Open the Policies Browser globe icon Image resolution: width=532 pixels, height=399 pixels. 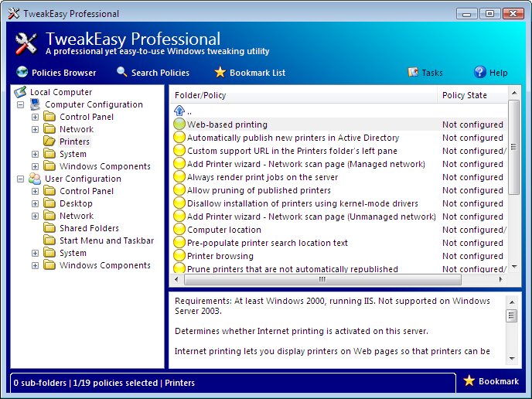(22, 72)
